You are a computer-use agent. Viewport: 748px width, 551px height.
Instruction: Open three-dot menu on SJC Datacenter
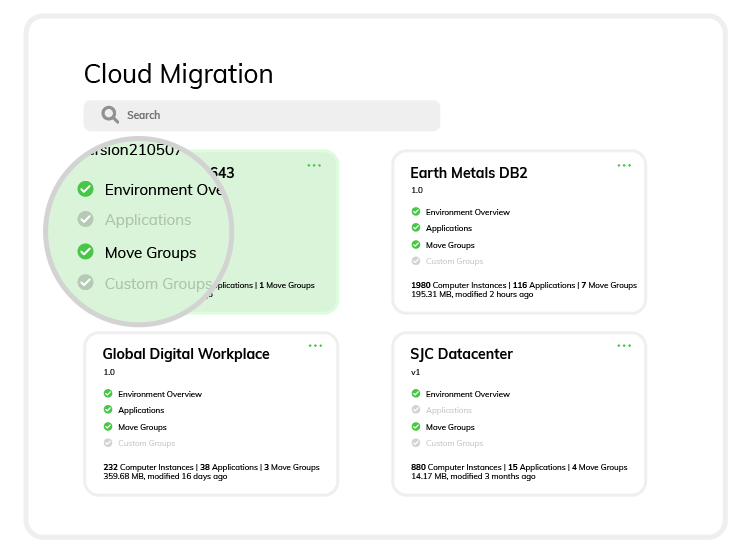point(624,345)
